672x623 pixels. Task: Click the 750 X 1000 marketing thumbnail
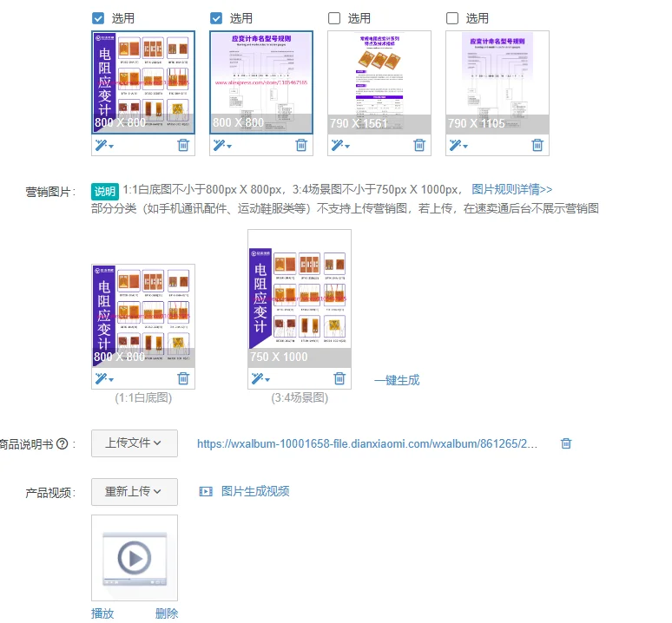coord(300,298)
